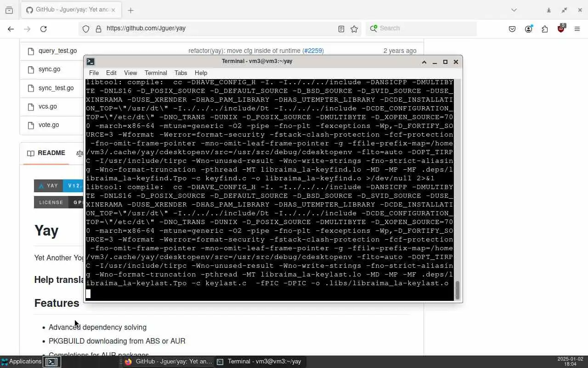588x368 pixels.
Task: Click query_test.go file icon
Action: click(x=31, y=51)
